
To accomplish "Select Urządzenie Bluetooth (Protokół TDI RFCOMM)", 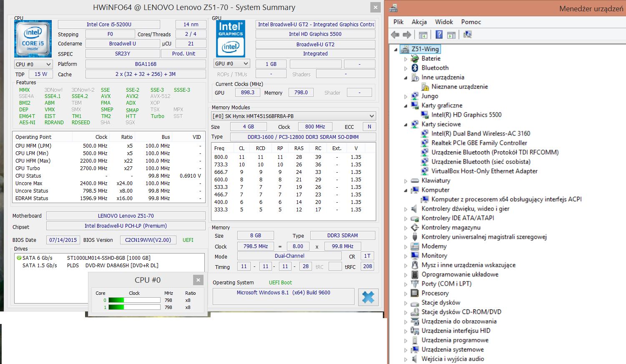I will [x=495, y=152].
